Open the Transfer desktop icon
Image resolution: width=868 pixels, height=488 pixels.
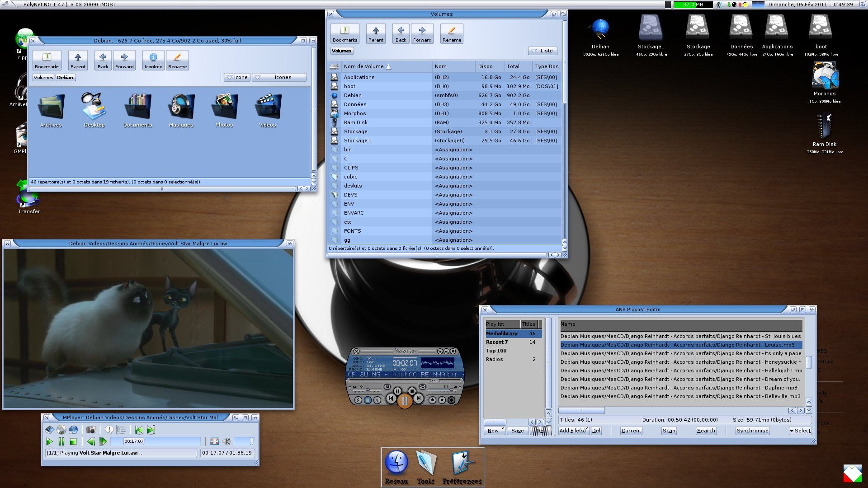coord(28,197)
